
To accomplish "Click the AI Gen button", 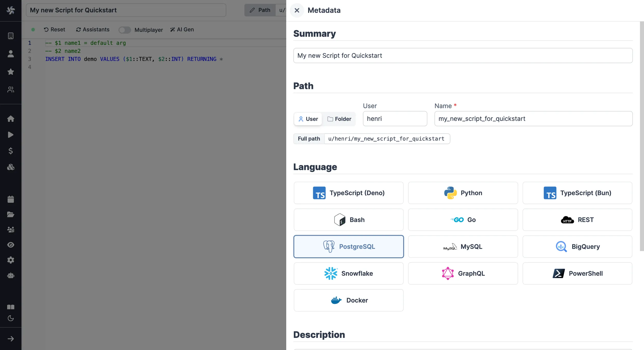I will (x=181, y=29).
